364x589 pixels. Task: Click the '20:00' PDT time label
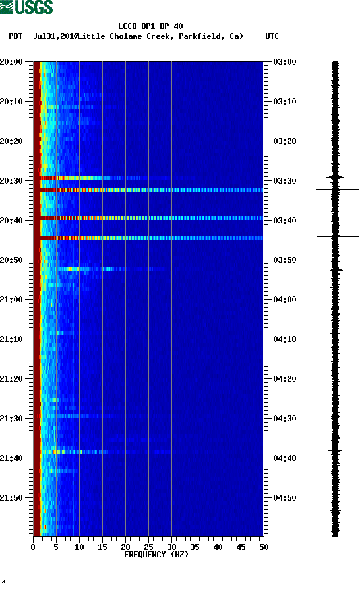click(x=11, y=62)
